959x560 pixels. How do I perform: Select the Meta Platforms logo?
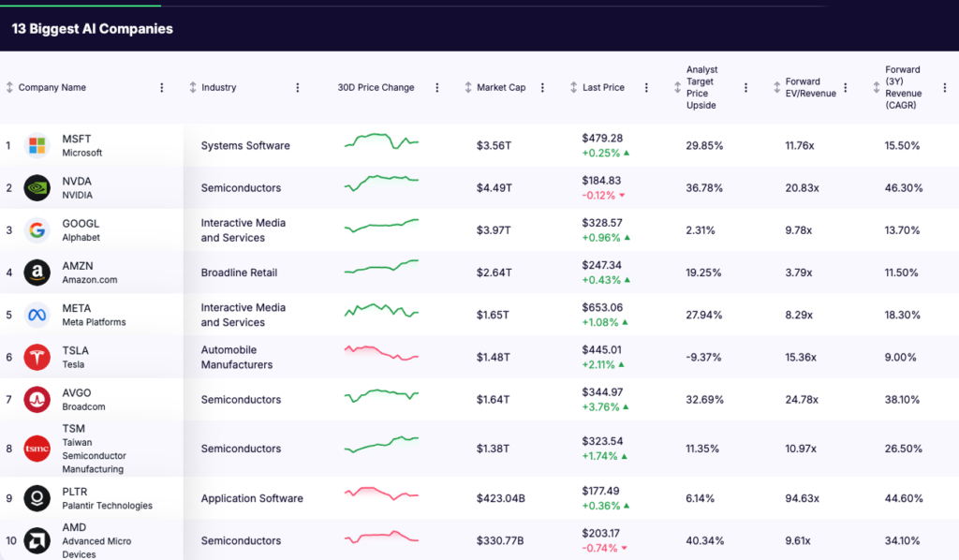point(36,314)
